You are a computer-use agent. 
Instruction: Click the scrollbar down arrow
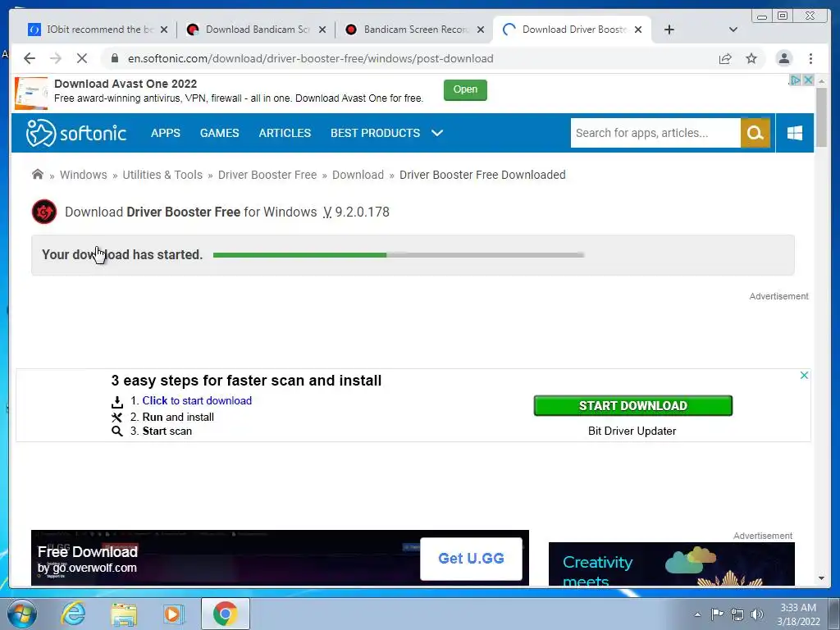click(821, 578)
